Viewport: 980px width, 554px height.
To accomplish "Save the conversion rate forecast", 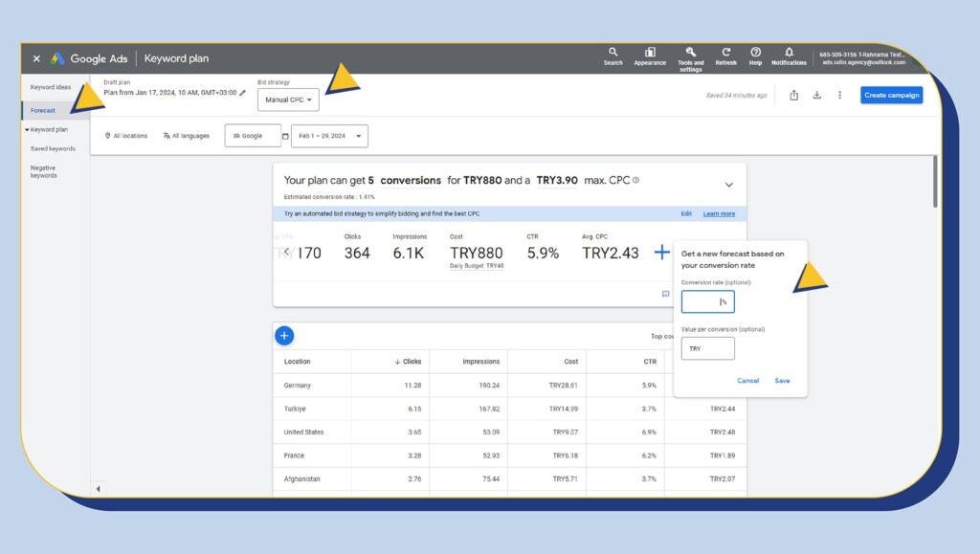I will pos(782,381).
